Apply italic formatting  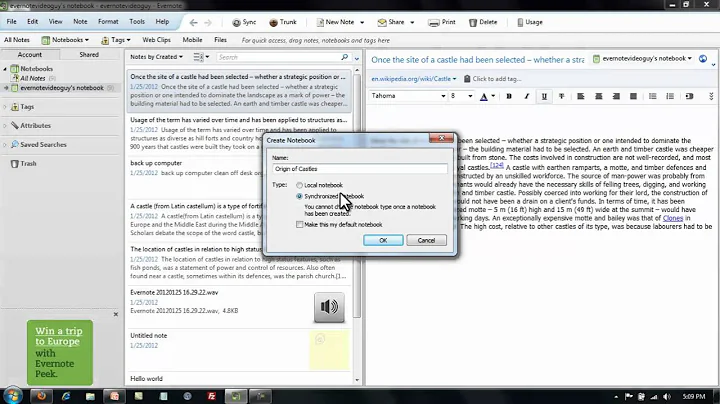coord(527,96)
